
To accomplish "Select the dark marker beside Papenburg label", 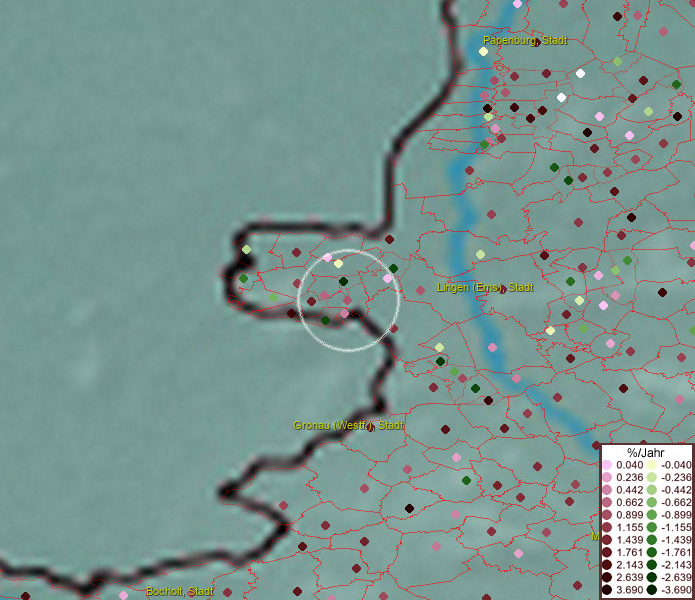I will [536, 43].
